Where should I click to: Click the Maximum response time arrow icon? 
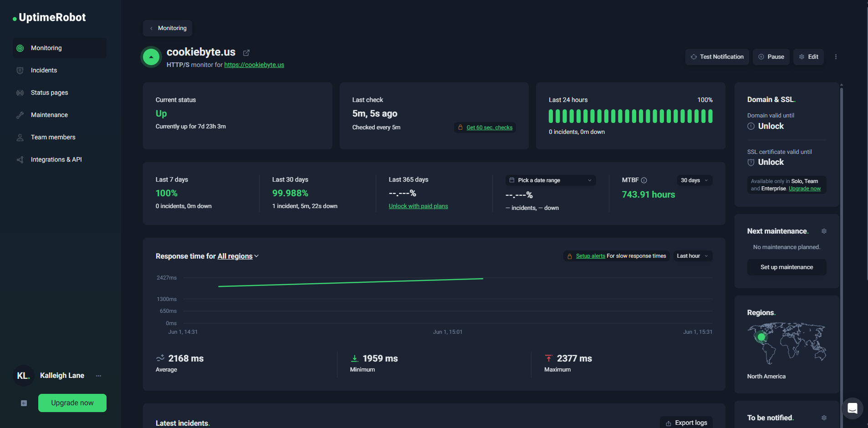point(549,358)
